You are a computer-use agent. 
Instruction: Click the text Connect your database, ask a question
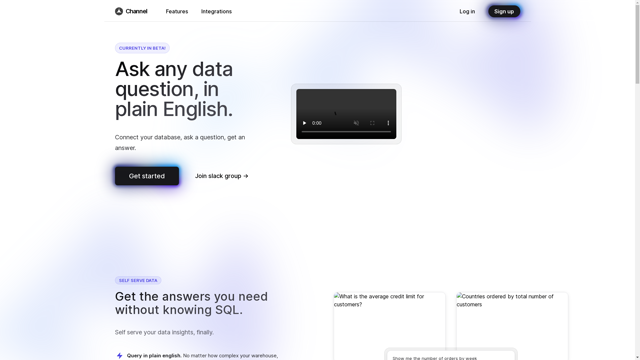point(180,142)
